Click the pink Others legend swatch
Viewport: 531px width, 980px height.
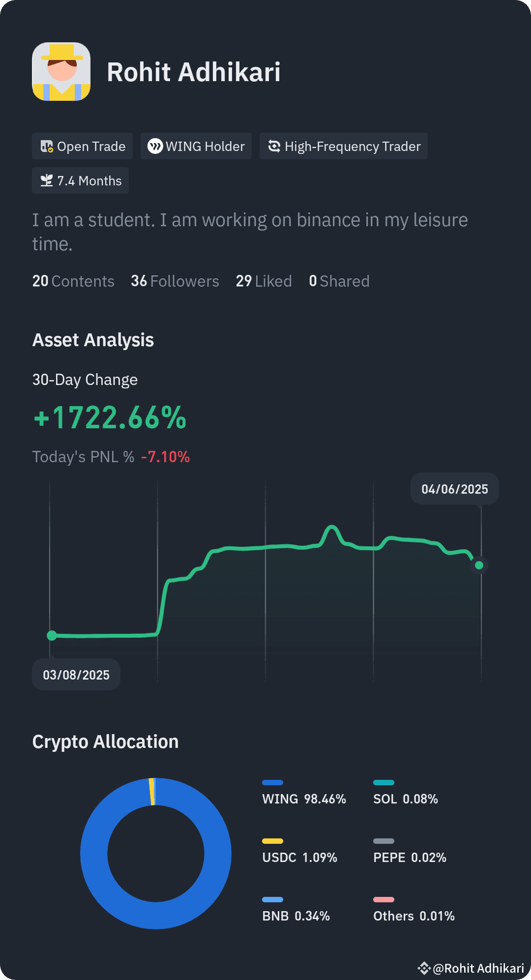pyautogui.click(x=384, y=899)
